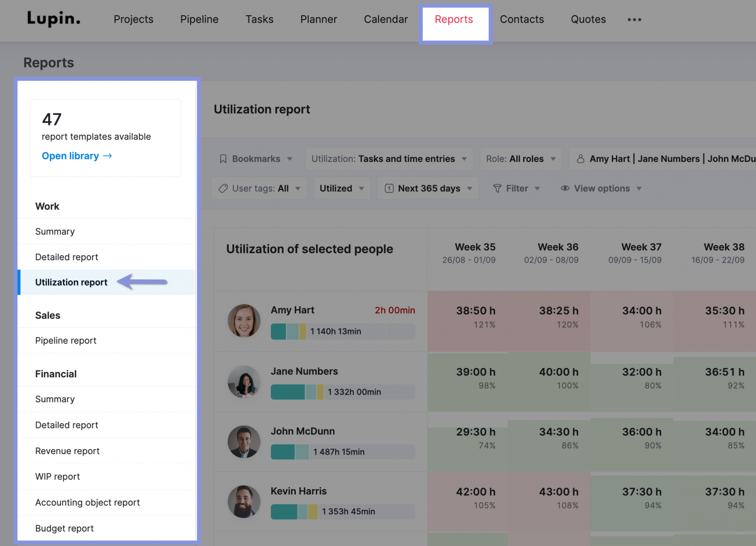Select Utilization report in the Work section
This screenshot has height=546, width=756.
click(71, 282)
